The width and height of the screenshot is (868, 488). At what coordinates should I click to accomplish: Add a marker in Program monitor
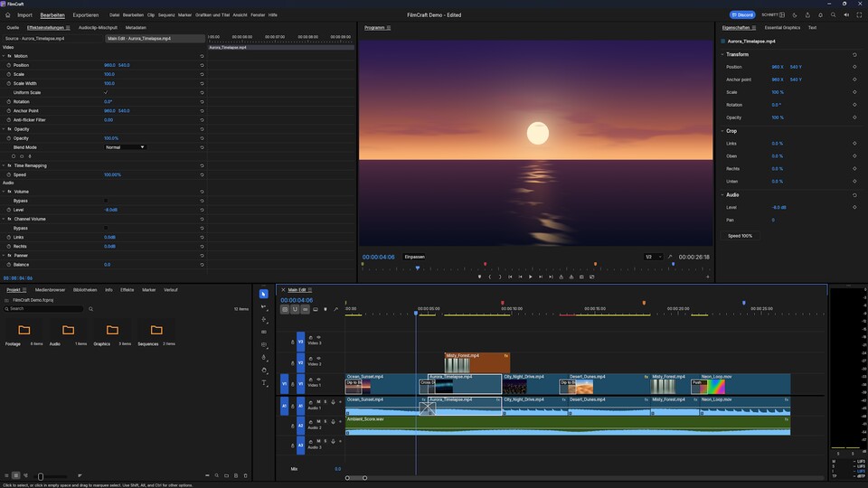479,277
